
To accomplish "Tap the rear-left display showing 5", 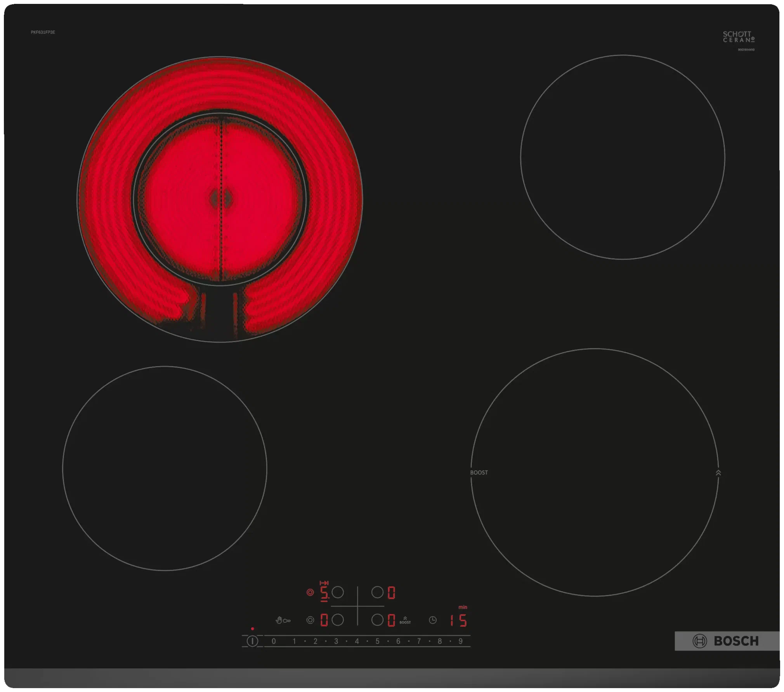I will click(x=324, y=593).
